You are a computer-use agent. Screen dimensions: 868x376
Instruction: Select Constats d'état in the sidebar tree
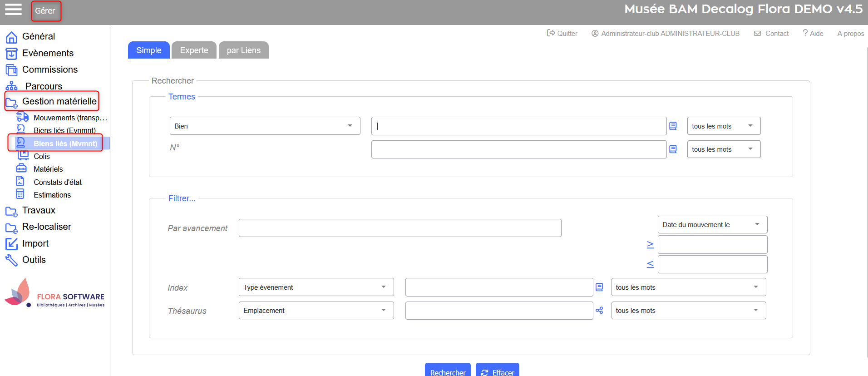(57, 182)
